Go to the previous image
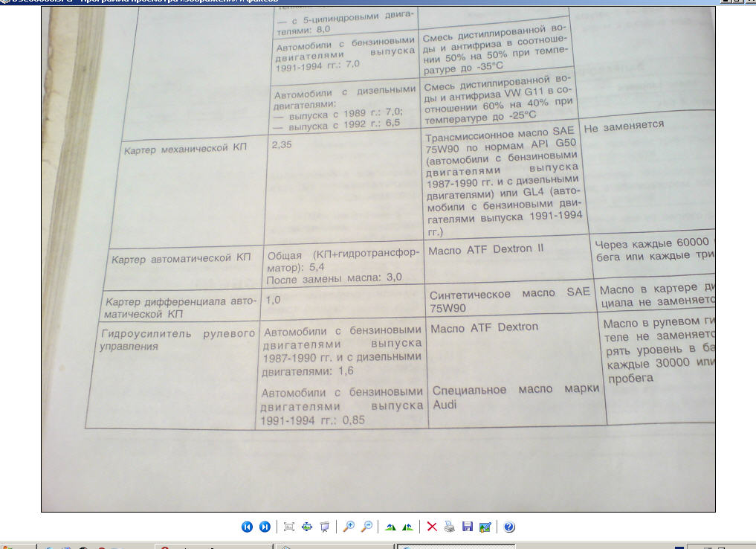 point(247,527)
